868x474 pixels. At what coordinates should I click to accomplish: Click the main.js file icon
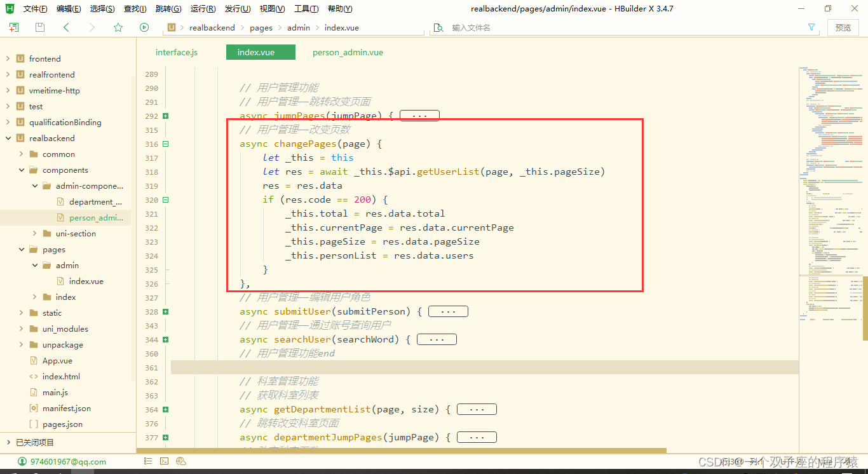point(34,392)
